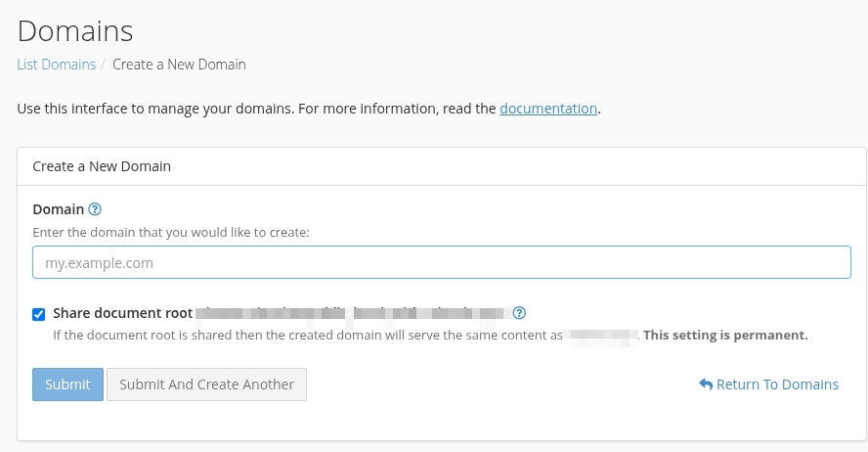Click the help icon after Share document root
The image size is (868, 452).
[x=520, y=313]
